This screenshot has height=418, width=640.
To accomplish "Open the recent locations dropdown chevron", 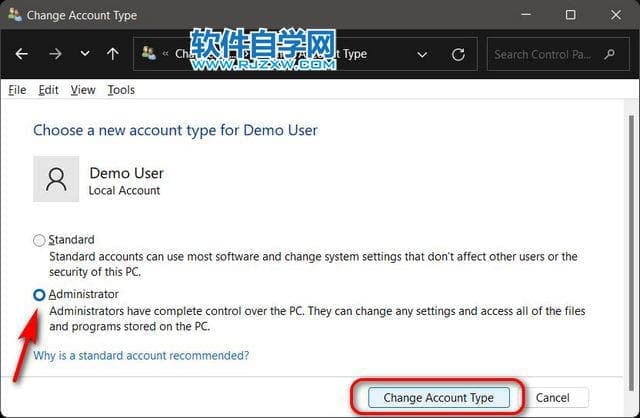I will click(x=84, y=54).
